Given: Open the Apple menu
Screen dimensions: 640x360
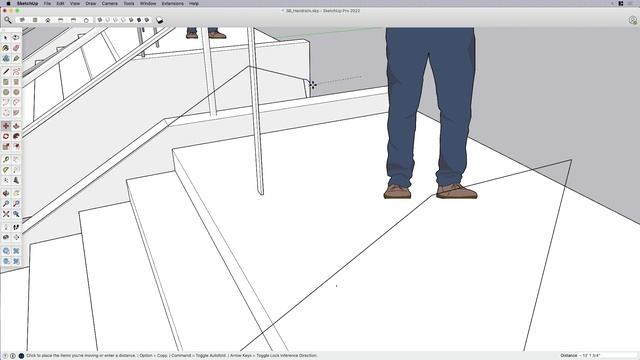Looking at the screenshot, I should [8, 3].
